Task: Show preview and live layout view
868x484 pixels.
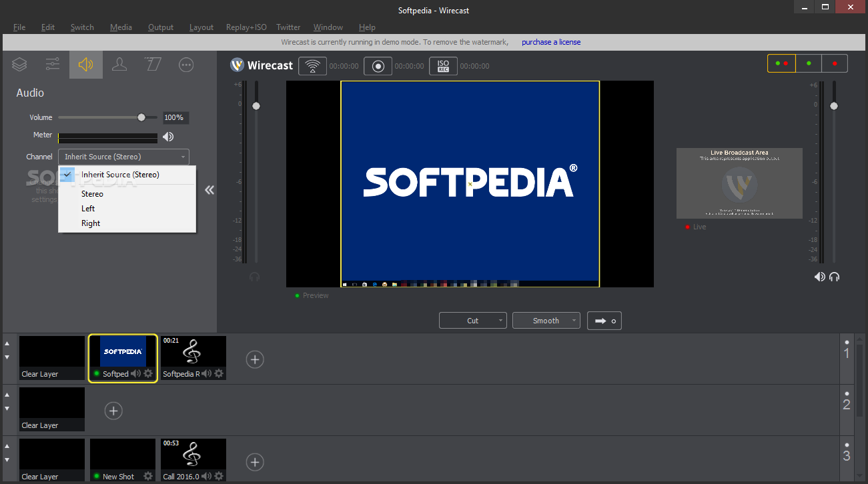Action: pos(781,63)
